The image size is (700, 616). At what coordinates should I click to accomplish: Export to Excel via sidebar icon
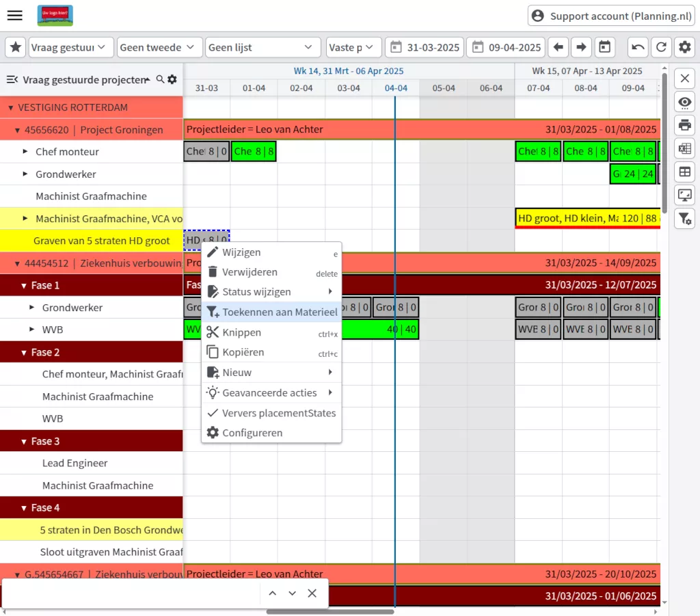pyautogui.click(x=684, y=148)
